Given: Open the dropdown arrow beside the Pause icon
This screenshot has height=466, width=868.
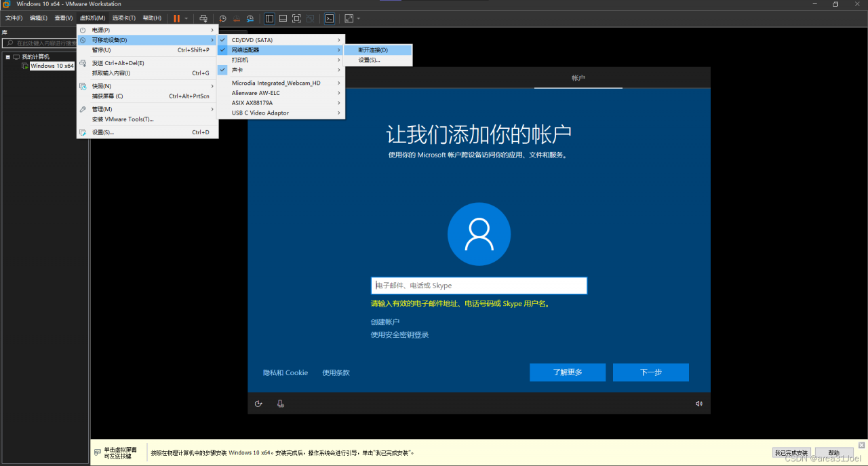Looking at the screenshot, I should click(186, 18).
